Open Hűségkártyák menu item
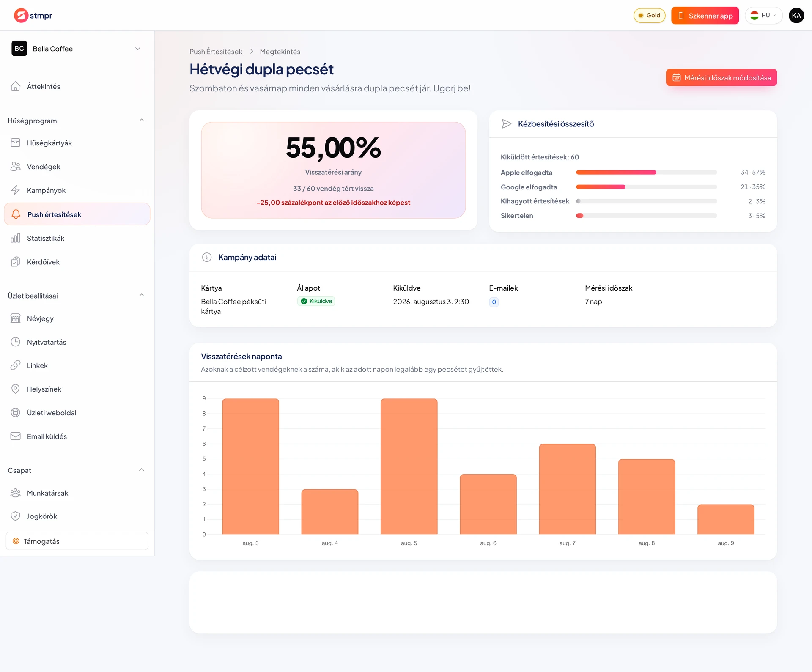This screenshot has height=672, width=812. click(x=77, y=143)
